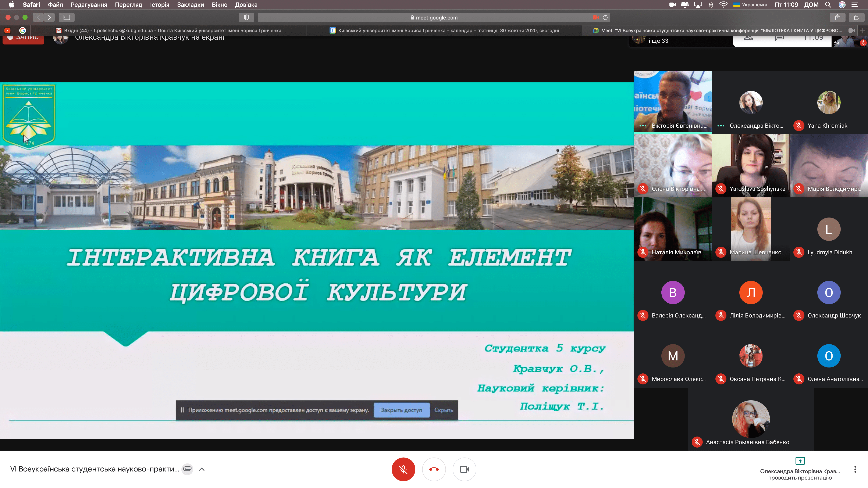The width and height of the screenshot is (868, 488).
Task: Click 'Скрыть' to hide the sharing bar
Action: coord(444,410)
